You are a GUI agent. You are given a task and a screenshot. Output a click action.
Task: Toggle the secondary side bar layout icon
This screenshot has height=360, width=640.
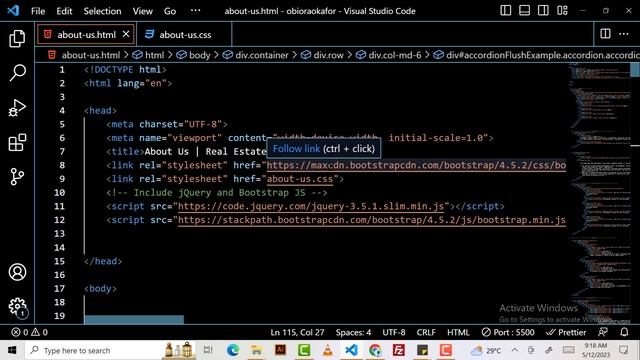pyautogui.click(x=543, y=11)
